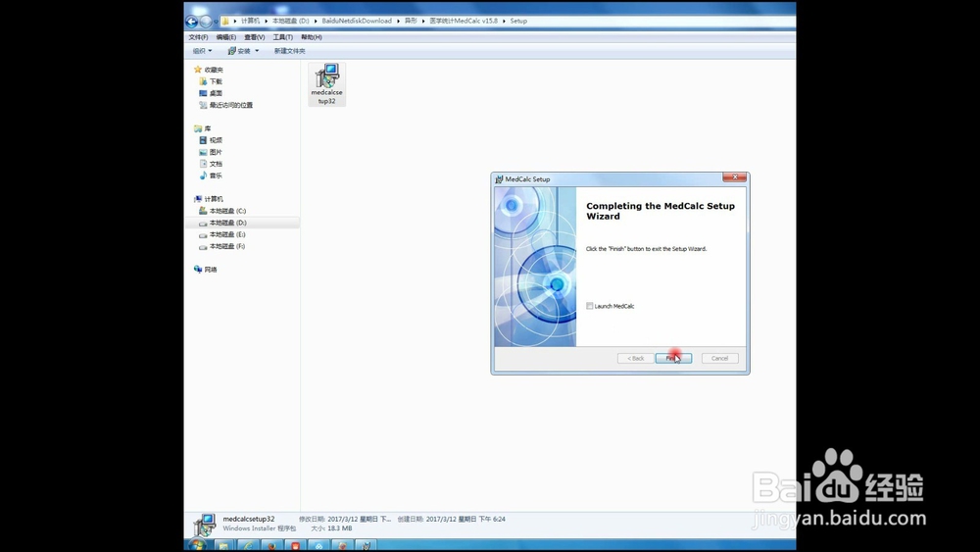The height and width of the screenshot is (552, 980).
Task: Click 医学统计MedCalc v15.8 breadcrumb segment
Action: tap(464, 22)
